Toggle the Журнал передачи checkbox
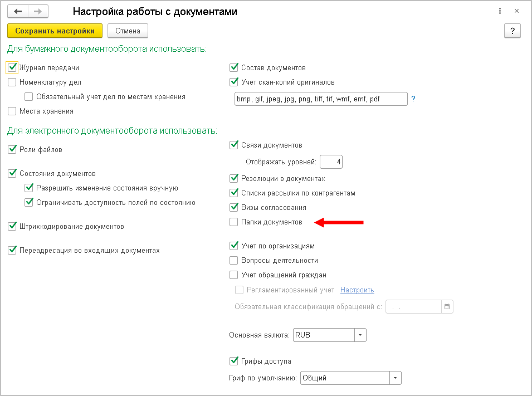This screenshot has height=396, width=532. pos(12,68)
